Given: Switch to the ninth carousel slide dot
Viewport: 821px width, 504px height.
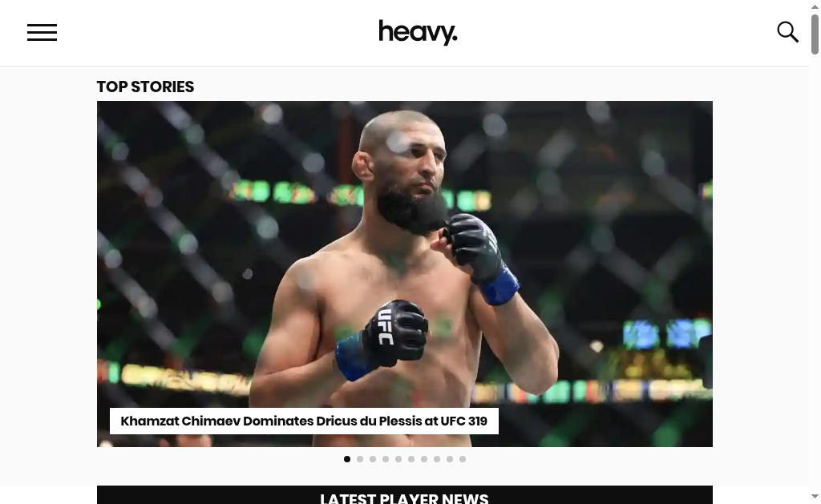Looking at the screenshot, I should click(x=450, y=459).
